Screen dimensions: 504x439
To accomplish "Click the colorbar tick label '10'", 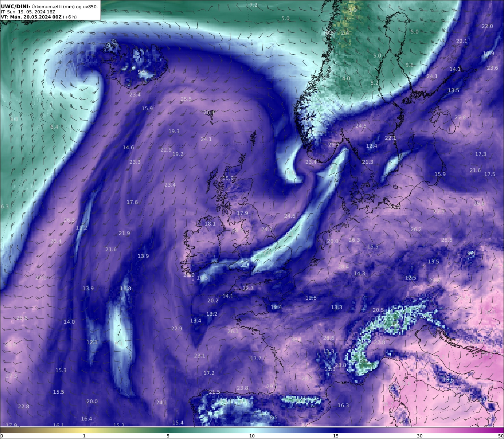I will pos(252,436).
